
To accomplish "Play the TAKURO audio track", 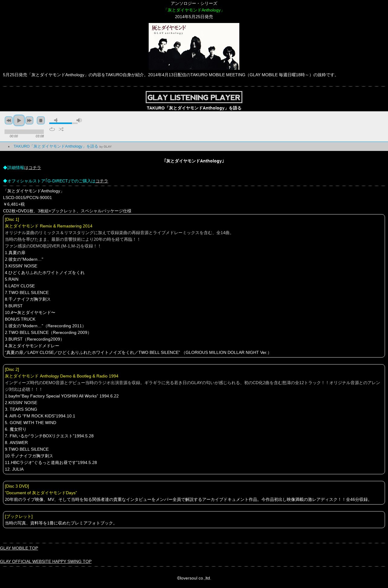I will (x=19, y=120).
